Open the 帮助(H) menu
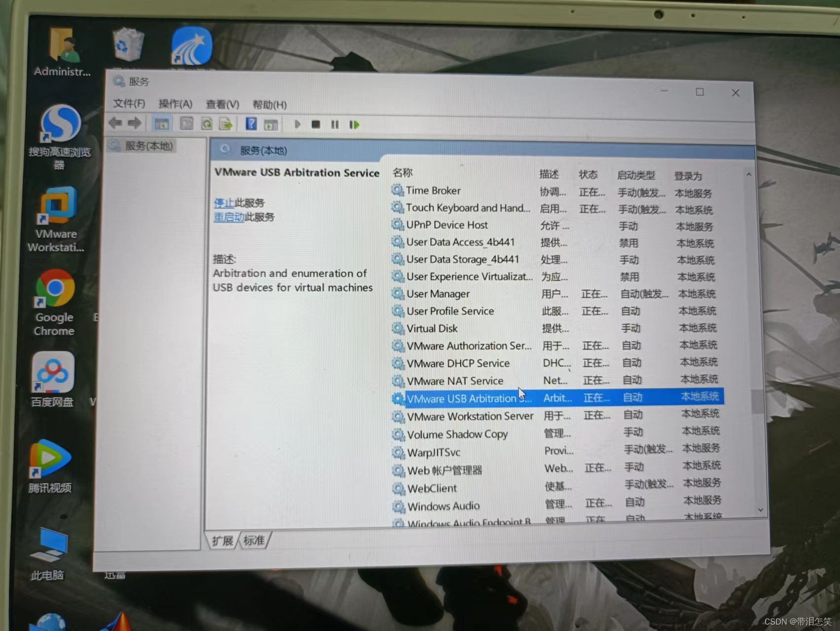This screenshot has height=631, width=840. 270,105
